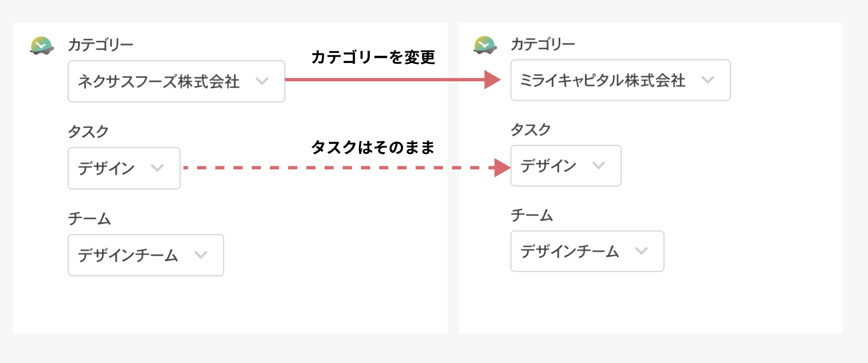The height and width of the screenshot is (363, 868).
Task: Click the chevron on left デザインチーム dropdown
Action: point(201,255)
